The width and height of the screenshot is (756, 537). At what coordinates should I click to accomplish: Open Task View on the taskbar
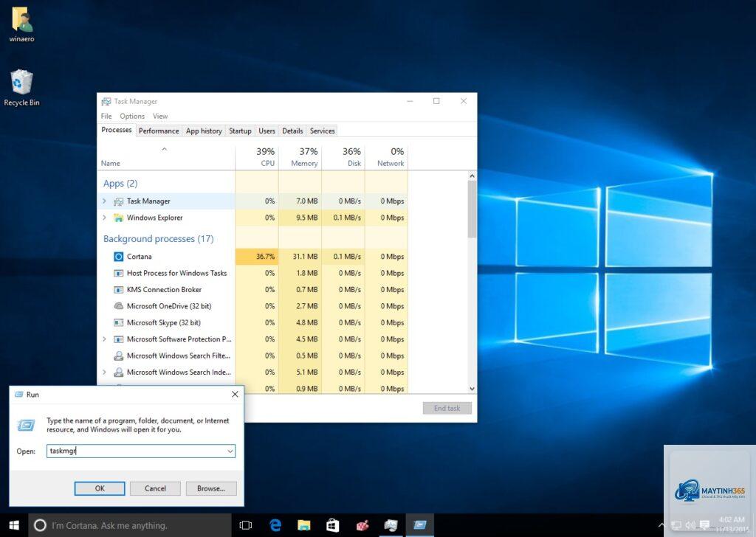coord(245,525)
